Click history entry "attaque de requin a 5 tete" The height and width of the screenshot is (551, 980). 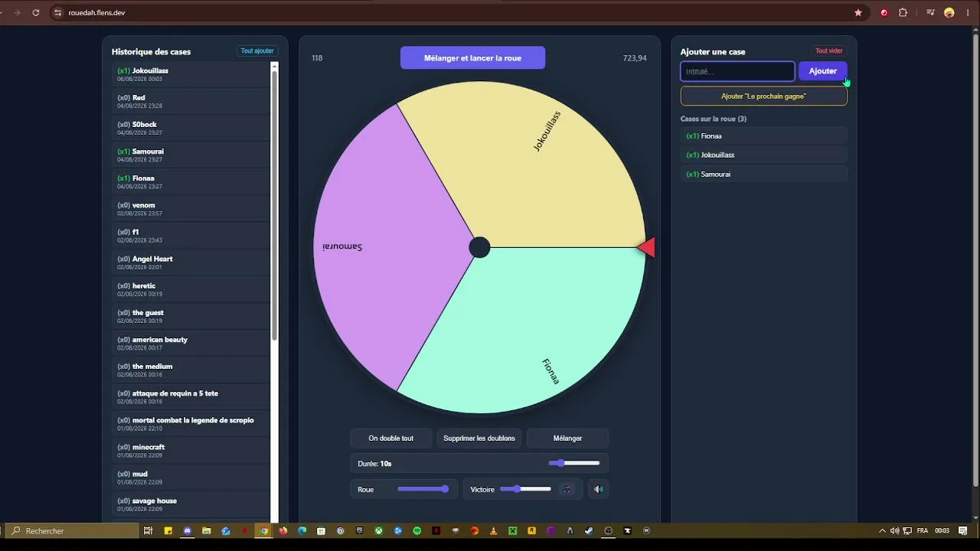tap(191, 396)
